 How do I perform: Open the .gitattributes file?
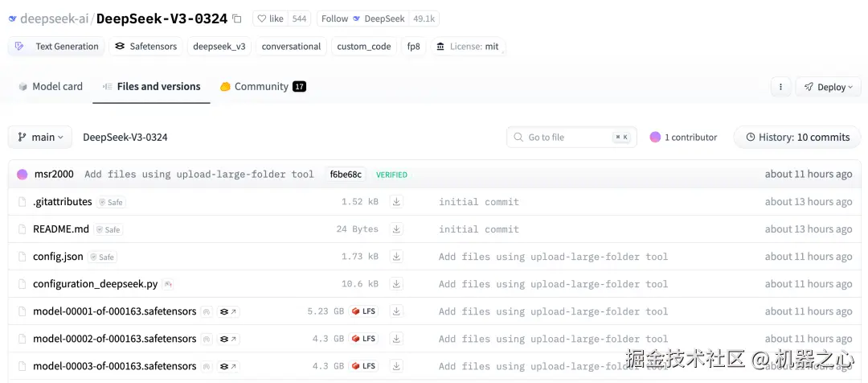coord(63,202)
